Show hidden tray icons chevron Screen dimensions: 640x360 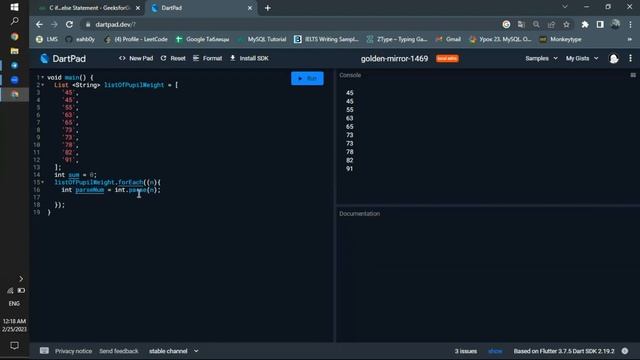(21, 279)
